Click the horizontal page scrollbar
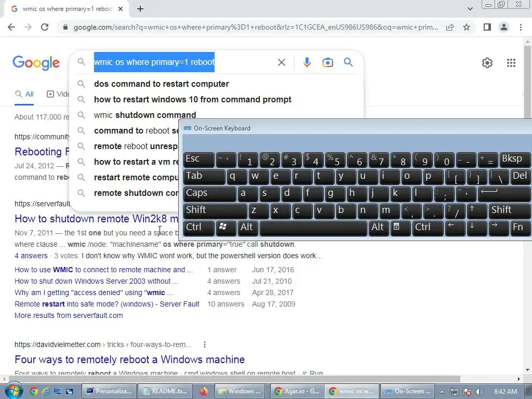 (234, 379)
